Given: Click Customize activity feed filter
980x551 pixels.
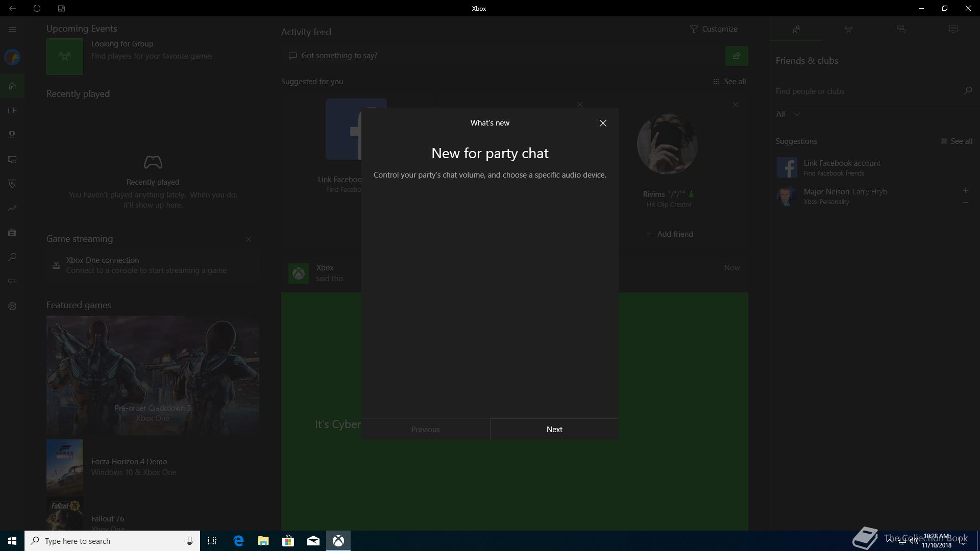Looking at the screenshot, I should 714,29.
